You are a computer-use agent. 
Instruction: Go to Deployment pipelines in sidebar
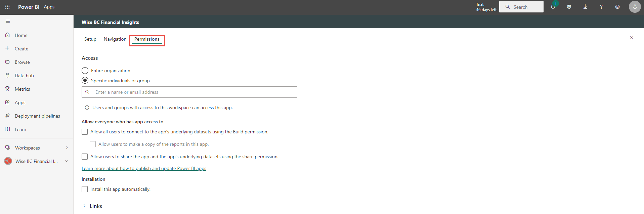point(37,116)
